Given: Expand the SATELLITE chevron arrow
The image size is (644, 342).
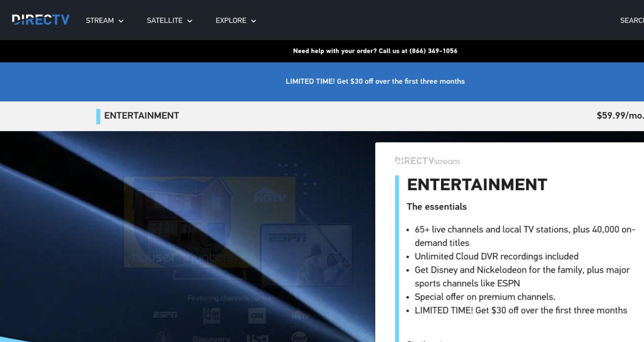Looking at the screenshot, I should (190, 21).
